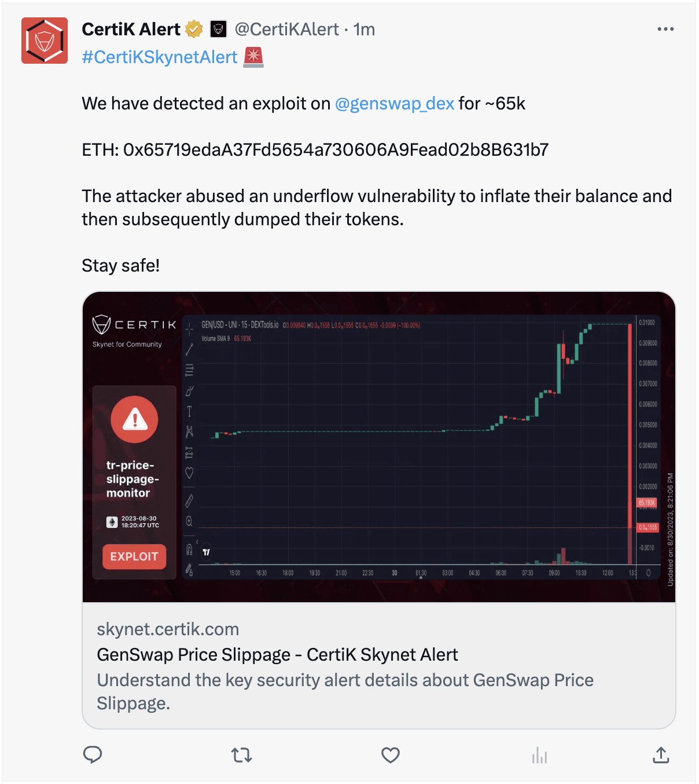Retweet the exploit alert
The height and width of the screenshot is (784, 699).
[241, 756]
